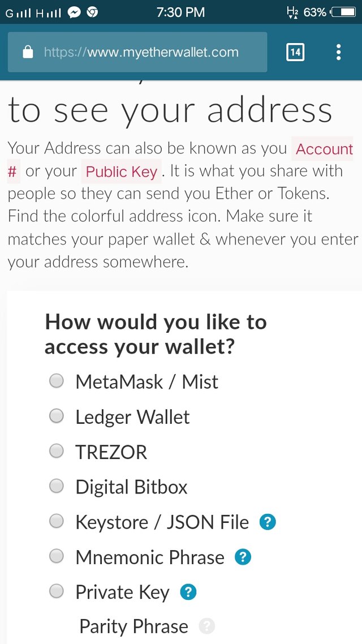Open the Chrome three-dot overflow menu
The width and height of the screenshot is (362, 644).
click(x=338, y=53)
